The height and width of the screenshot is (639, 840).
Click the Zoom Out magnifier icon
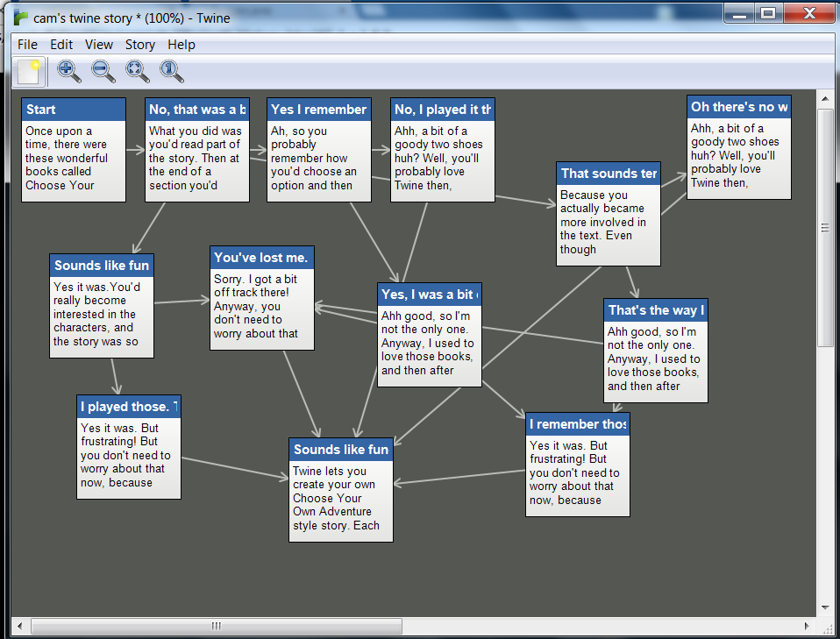click(x=103, y=71)
